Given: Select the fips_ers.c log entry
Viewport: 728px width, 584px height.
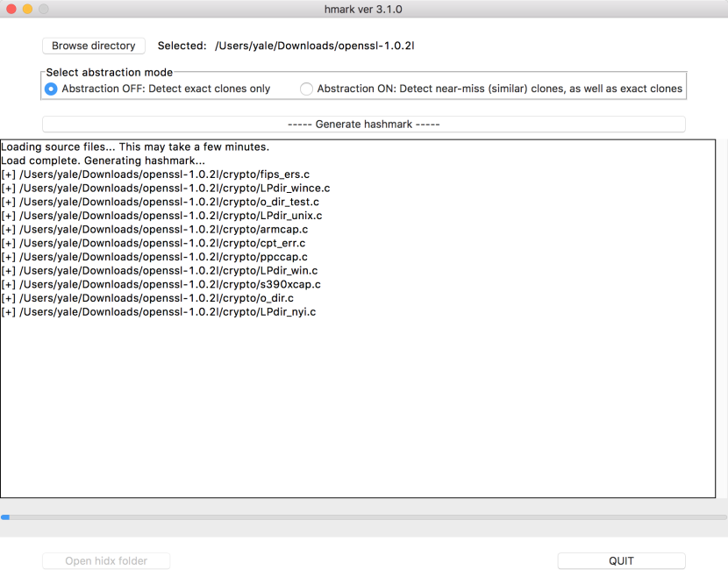Looking at the screenshot, I should point(156,174).
